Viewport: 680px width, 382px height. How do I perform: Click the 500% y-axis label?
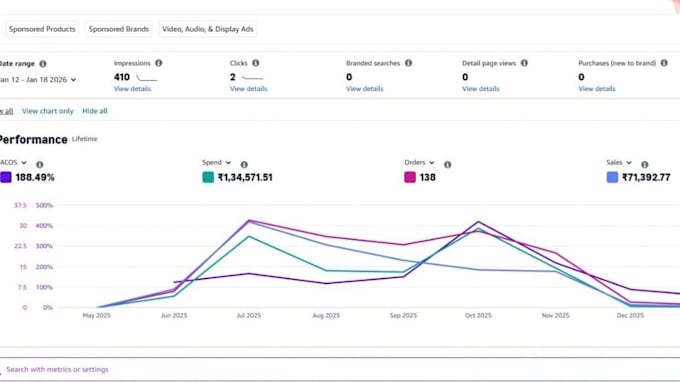click(x=44, y=205)
